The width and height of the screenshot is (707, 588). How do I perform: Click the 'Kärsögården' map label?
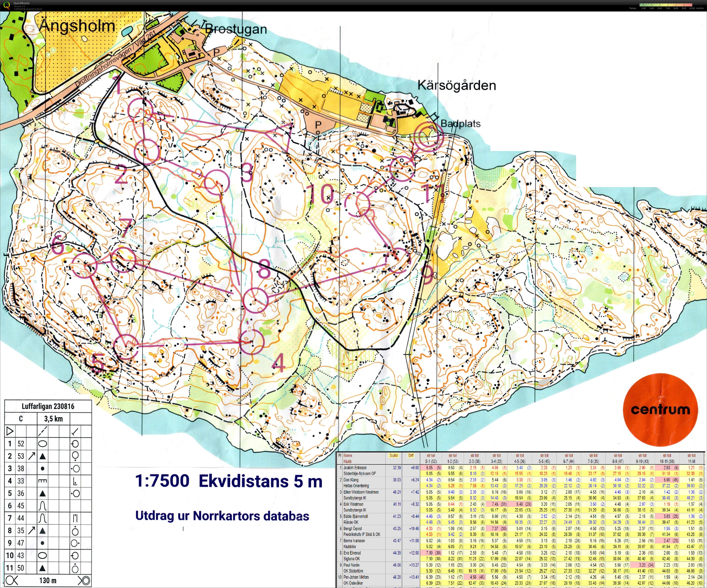457,85
